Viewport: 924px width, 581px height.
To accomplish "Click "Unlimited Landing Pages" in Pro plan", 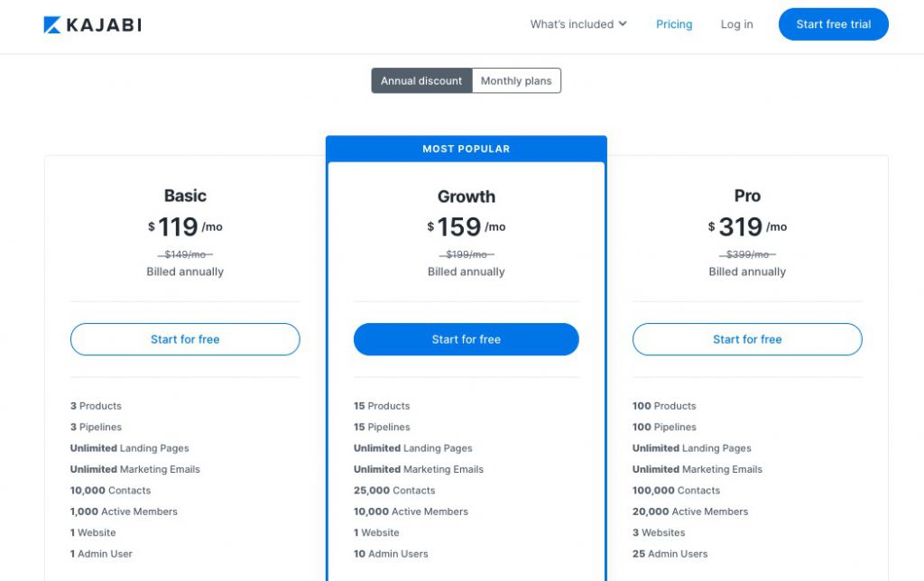I will (x=692, y=448).
